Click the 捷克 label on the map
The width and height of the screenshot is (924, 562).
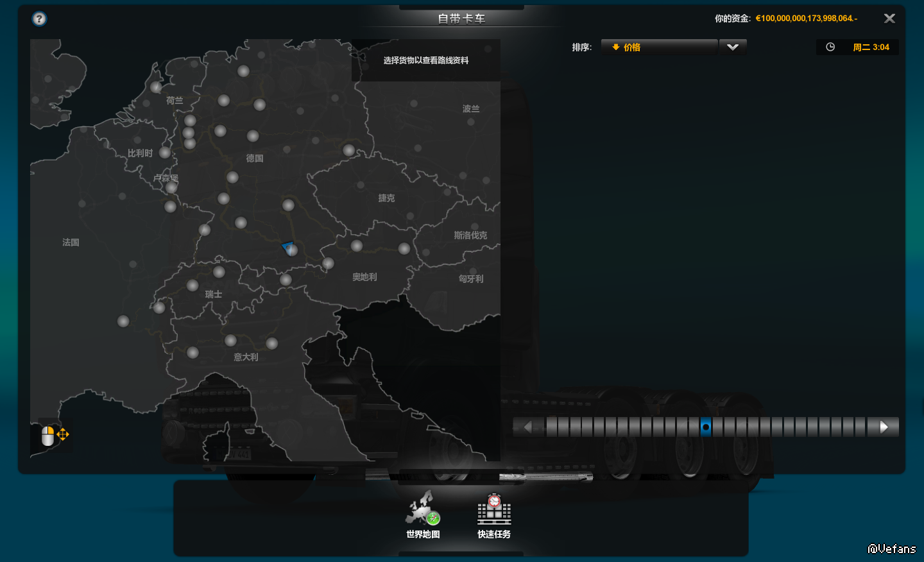coord(386,198)
